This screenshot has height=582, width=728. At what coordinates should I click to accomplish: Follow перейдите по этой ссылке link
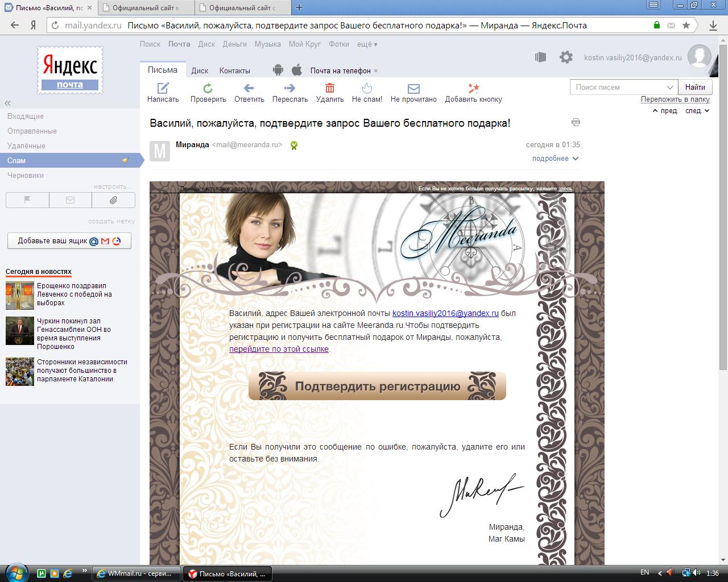(279, 349)
